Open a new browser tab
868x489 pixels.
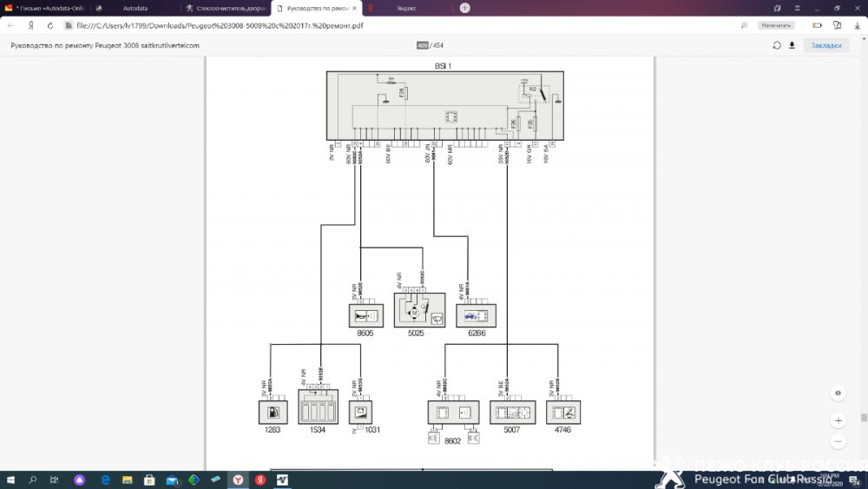pos(465,8)
